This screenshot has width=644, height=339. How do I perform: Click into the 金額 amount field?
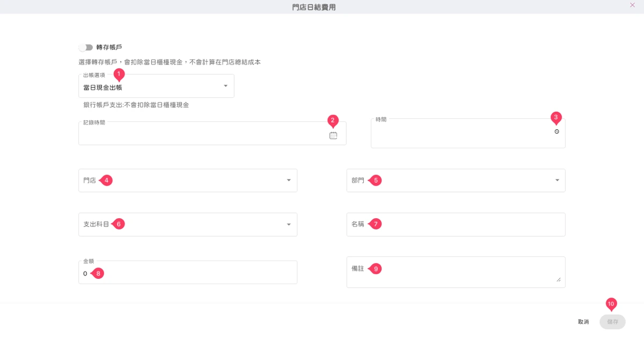(188, 272)
